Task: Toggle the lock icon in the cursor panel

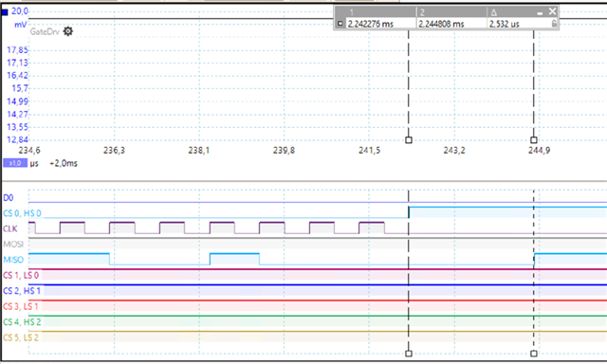Action: [554, 24]
